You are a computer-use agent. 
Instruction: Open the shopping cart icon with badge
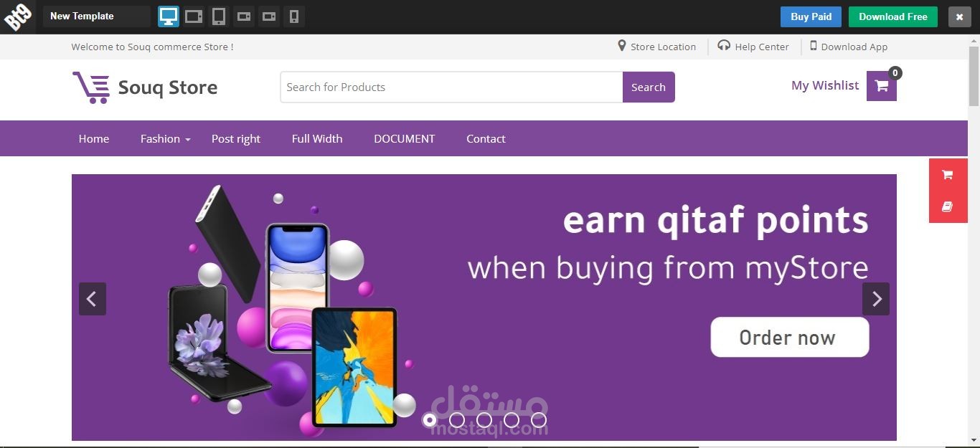[882, 86]
